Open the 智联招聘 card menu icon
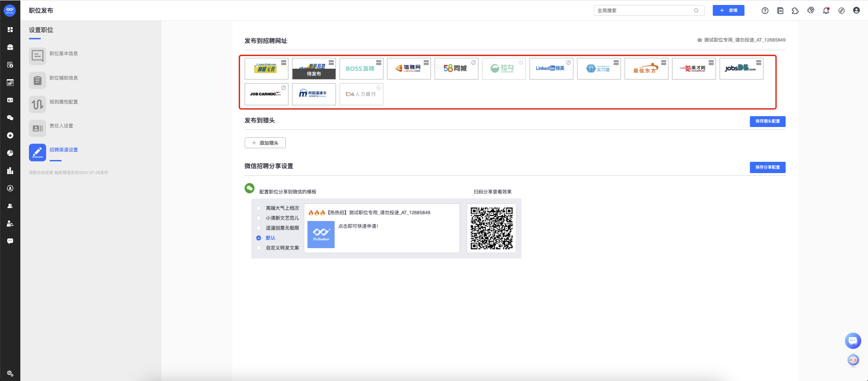868x381 pixels. [x=331, y=62]
